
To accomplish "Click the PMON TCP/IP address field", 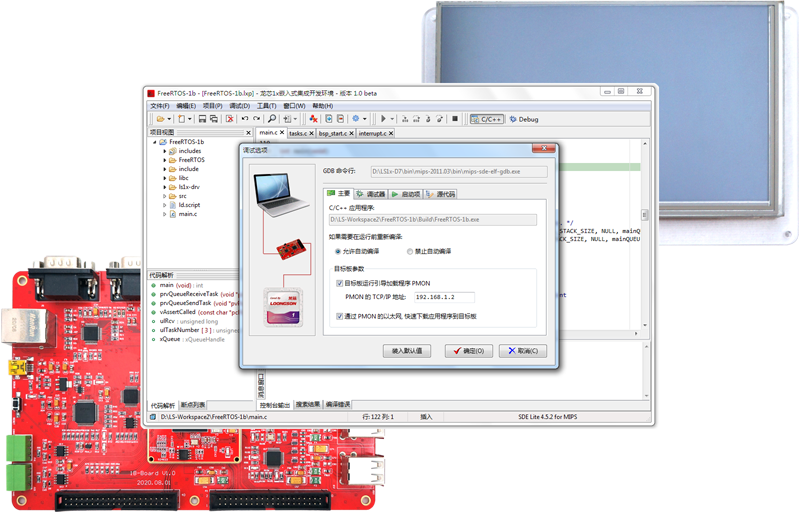I will [x=444, y=297].
